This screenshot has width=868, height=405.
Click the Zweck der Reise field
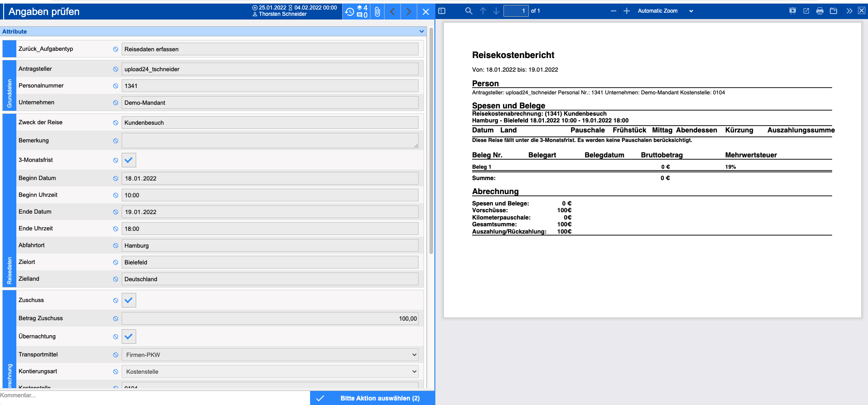pyautogui.click(x=270, y=122)
